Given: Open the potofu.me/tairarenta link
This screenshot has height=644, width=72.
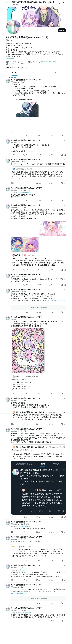Looking at the screenshot, I should pos(49,62).
